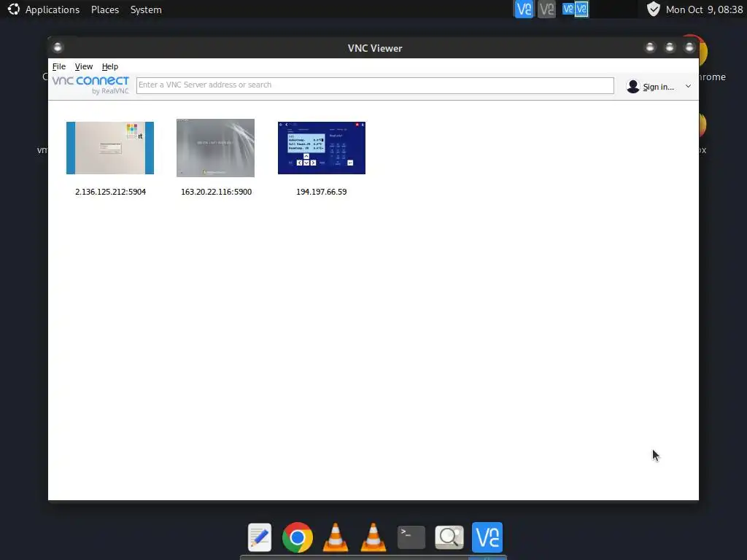The image size is (747, 560).
Task: Select the 194.197.66.59 connection thumbnail
Action: pyautogui.click(x=322, y=147)
